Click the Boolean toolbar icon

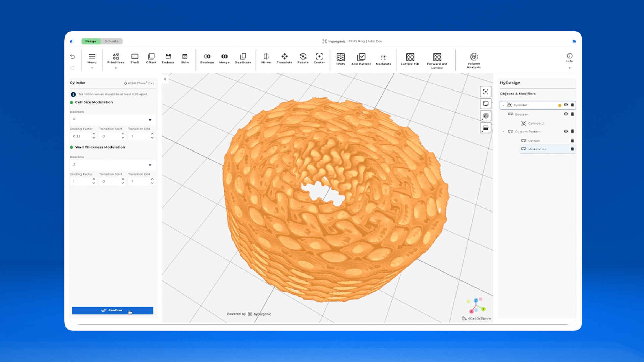(x=207, y=56)
